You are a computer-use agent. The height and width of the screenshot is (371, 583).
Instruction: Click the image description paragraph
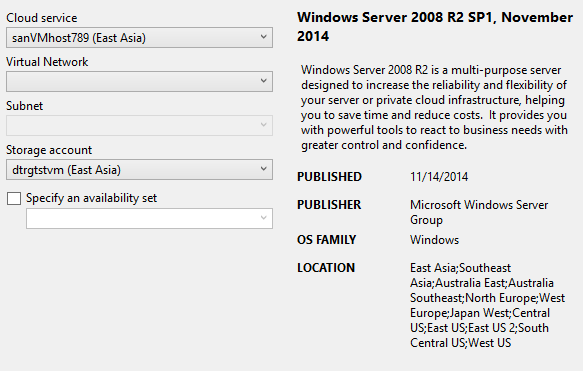pos(434,107)
